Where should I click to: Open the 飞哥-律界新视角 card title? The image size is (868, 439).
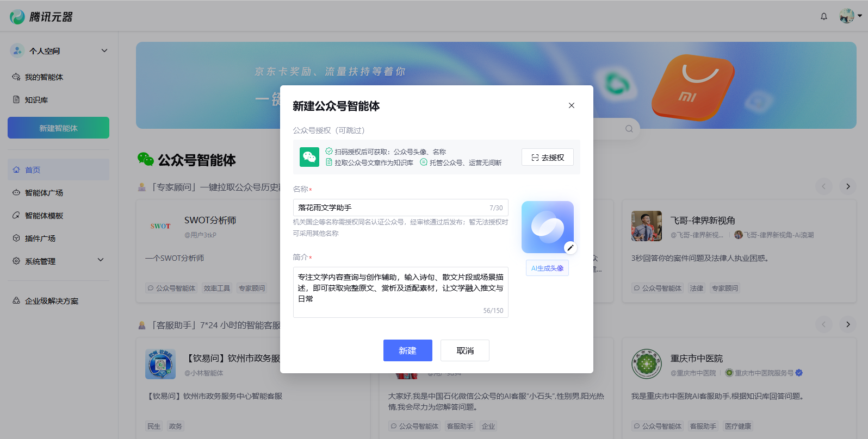[703, 220]
